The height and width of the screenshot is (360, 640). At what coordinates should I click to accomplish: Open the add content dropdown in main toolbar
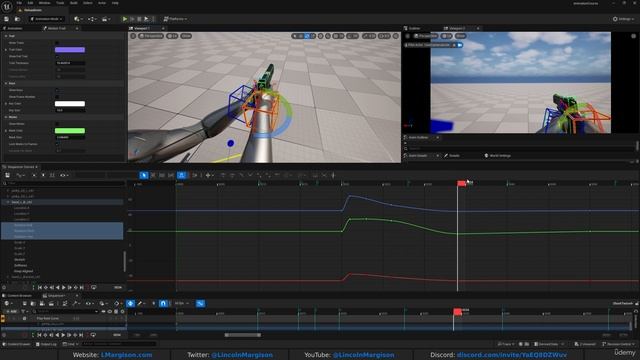78,19
